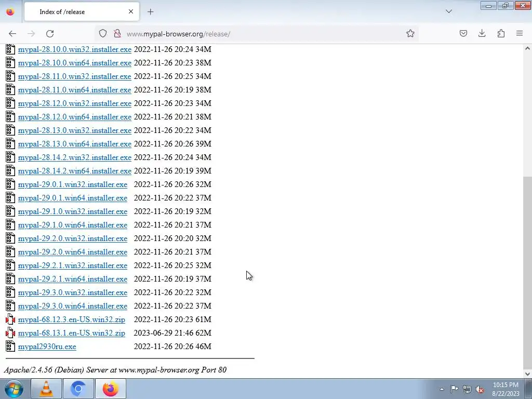
Task: Go back to the previous page
Action: pyautogui.click(x=12, y=34)
